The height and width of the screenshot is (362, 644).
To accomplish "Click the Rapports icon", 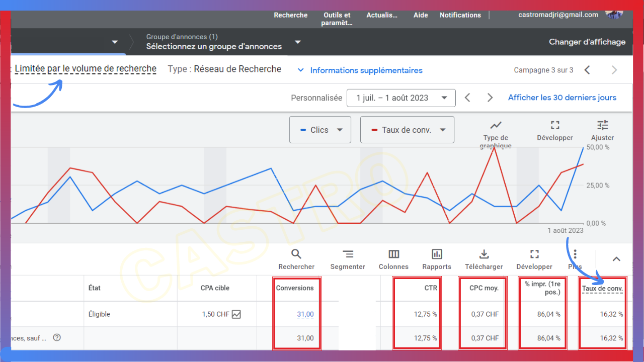I will 437,254.
